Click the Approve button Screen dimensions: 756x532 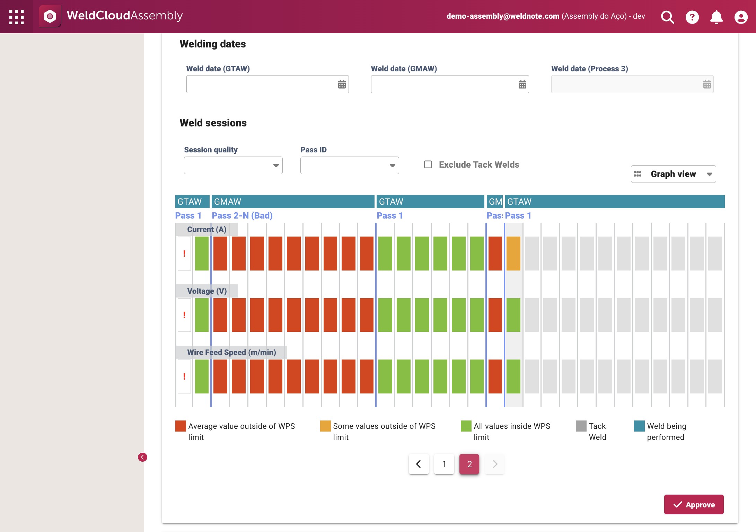[694, 505]
